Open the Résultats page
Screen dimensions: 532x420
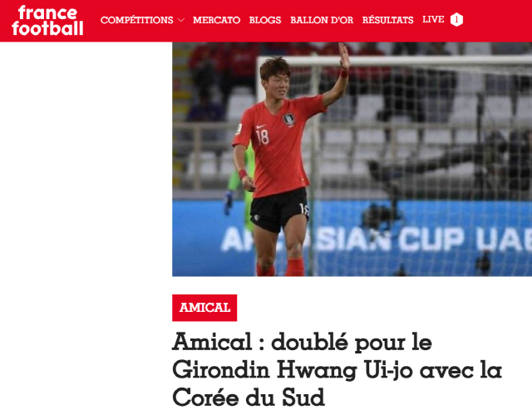tap(388, 20)
